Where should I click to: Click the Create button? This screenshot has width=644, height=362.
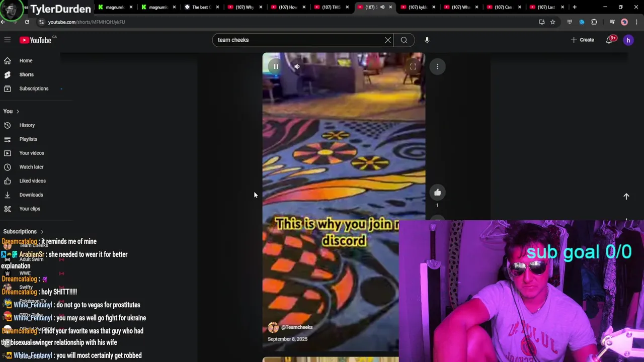582,40
